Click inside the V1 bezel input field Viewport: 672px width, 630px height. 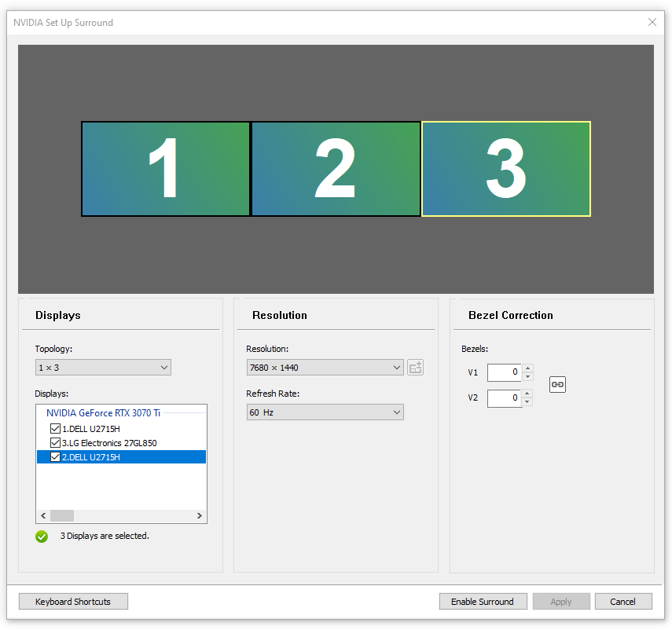pos(503,372)
